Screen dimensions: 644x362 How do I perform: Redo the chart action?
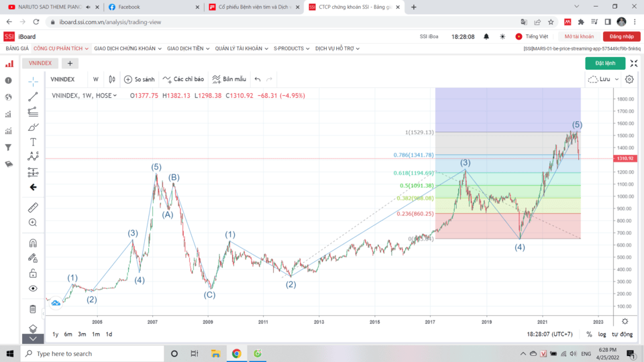(x=270, y=79)
